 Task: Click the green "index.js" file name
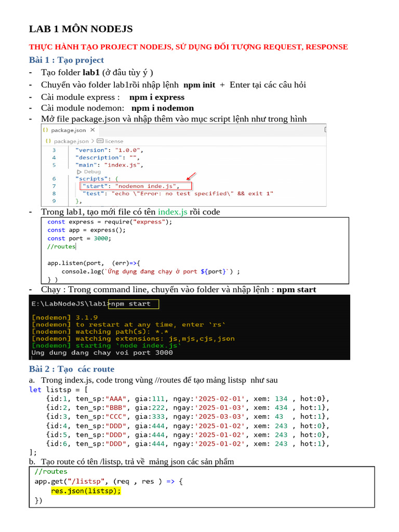coord(172,212)
